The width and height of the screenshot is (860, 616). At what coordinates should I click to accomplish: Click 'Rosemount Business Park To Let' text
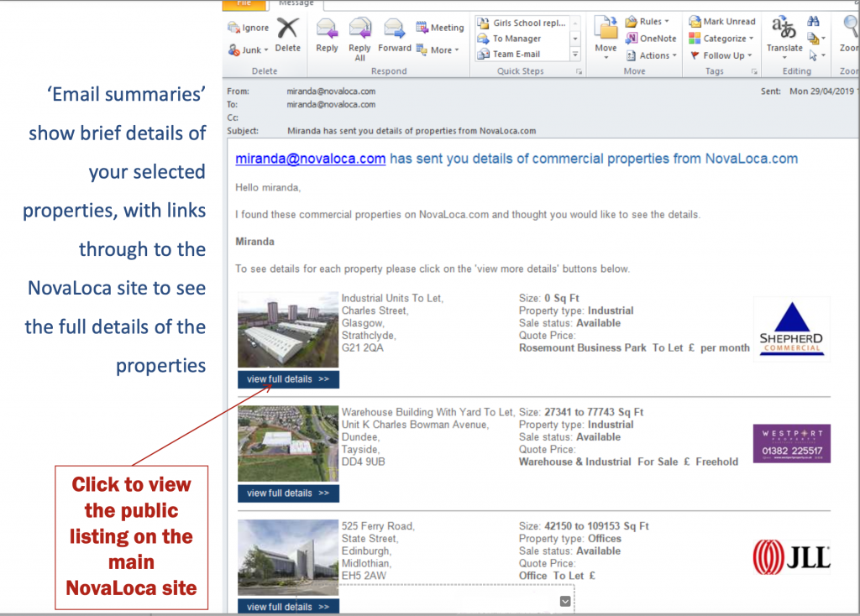[x=600, y=348]
